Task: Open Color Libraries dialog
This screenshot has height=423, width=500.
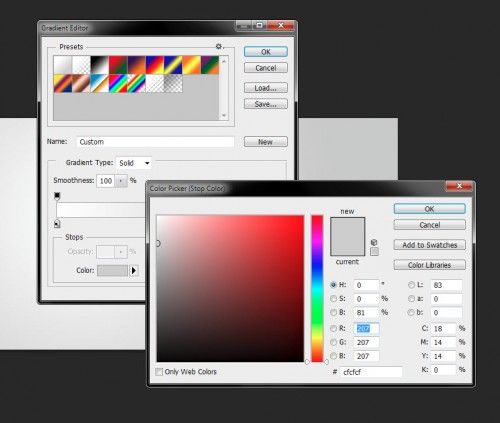Action: [x=429, y=265]
